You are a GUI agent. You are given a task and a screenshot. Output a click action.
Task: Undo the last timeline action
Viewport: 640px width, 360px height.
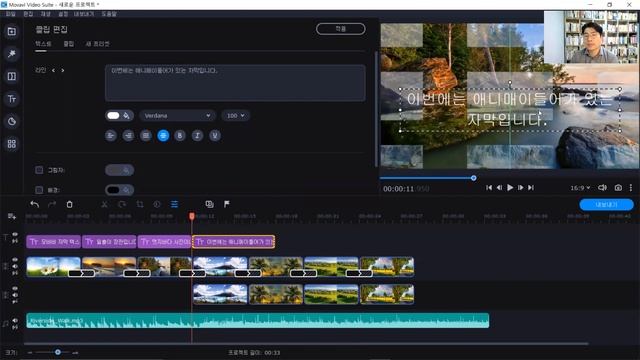[x=35, y=204]
